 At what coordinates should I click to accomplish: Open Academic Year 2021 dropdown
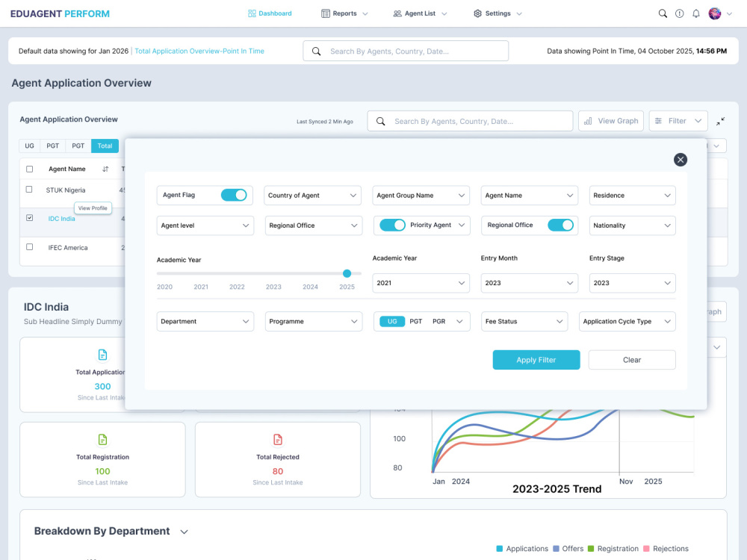point(421,283)
